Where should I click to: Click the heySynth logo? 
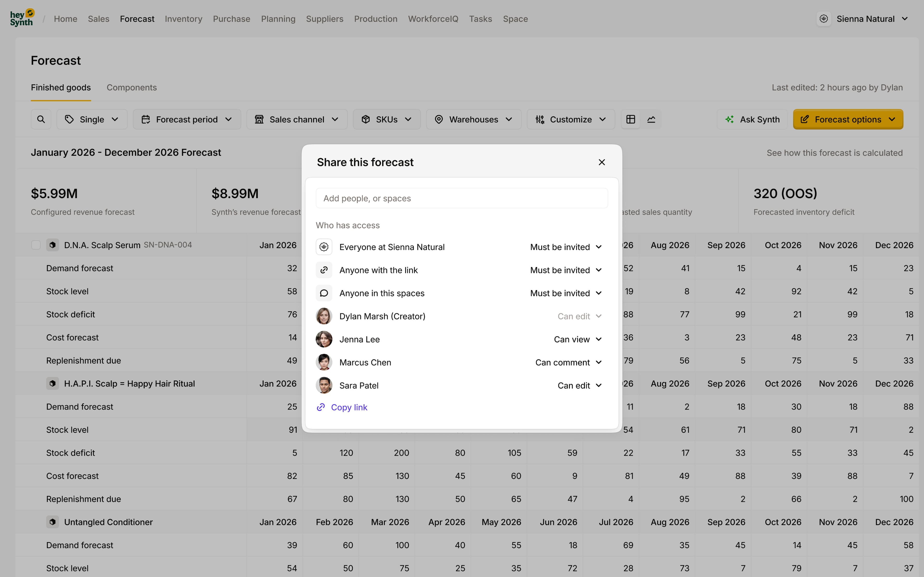click(x=22, y=18)
